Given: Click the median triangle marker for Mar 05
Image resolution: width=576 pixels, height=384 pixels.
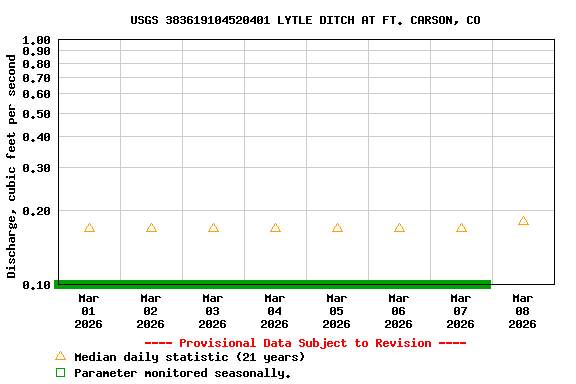Looking at the screenshot, I should click(x=338, y=228).
